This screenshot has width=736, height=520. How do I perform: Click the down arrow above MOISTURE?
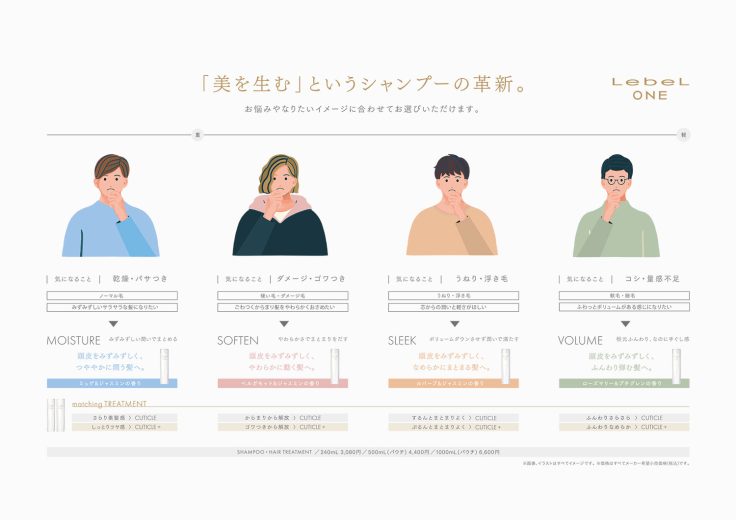tap(113, 324)
